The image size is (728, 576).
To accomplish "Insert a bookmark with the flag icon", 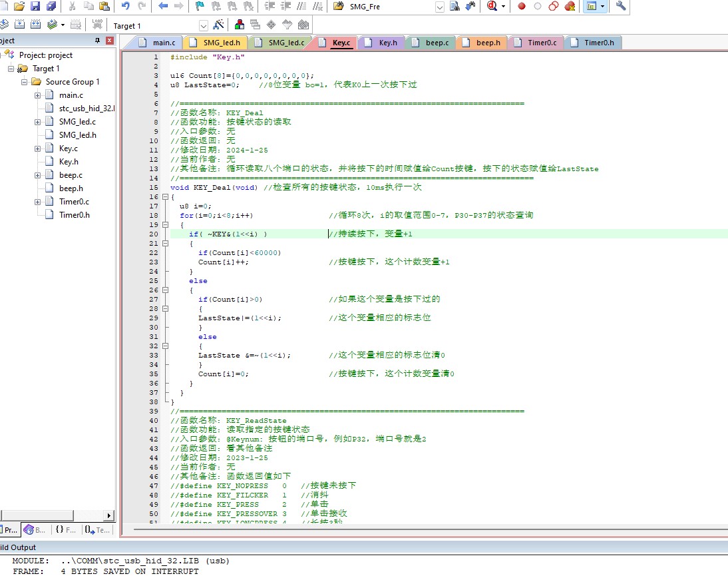I will 200,6.
